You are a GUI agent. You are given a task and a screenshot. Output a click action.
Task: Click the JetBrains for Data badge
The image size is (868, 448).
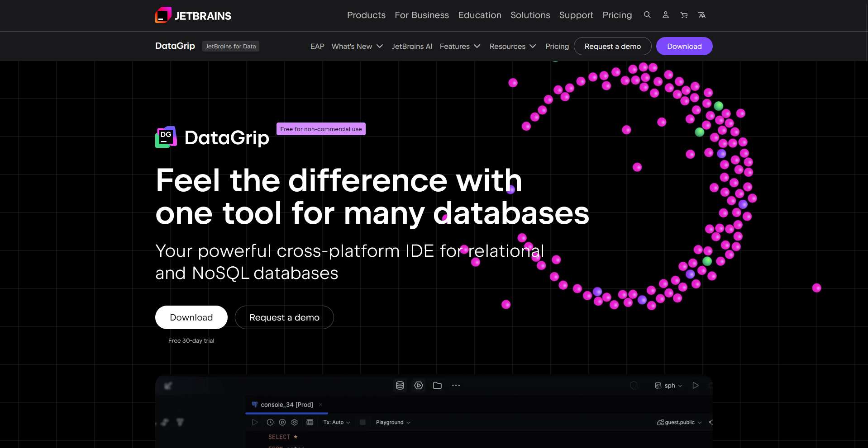(x=231, y=46)
